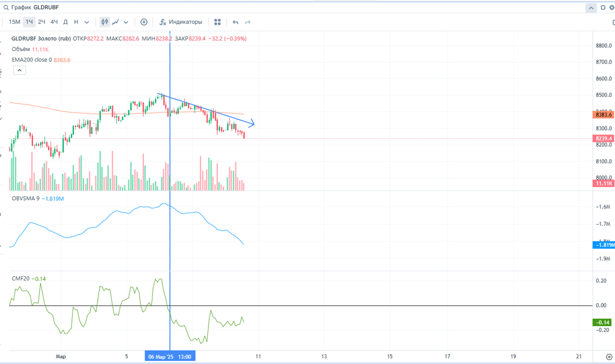Click the redo arrow icon
Screen dimensions: 615x364
click(x=247, y=22)
